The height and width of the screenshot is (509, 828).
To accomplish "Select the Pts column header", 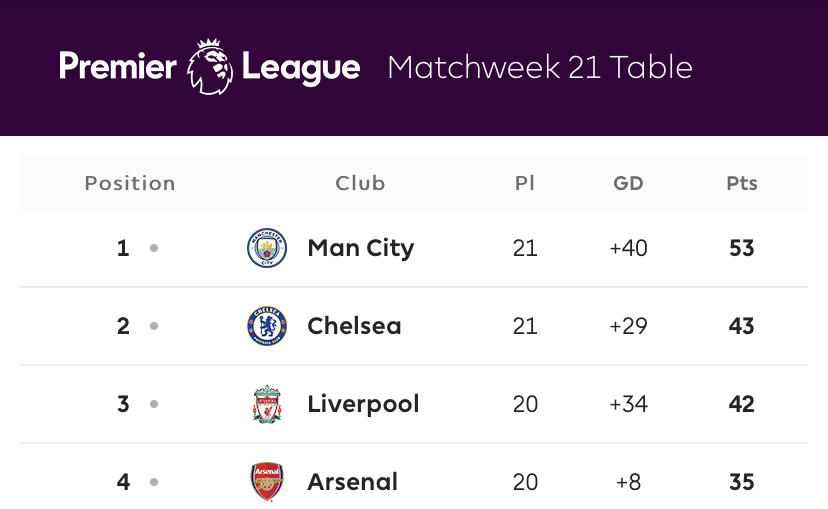I will pyautogui.click(x=742, y=183).
